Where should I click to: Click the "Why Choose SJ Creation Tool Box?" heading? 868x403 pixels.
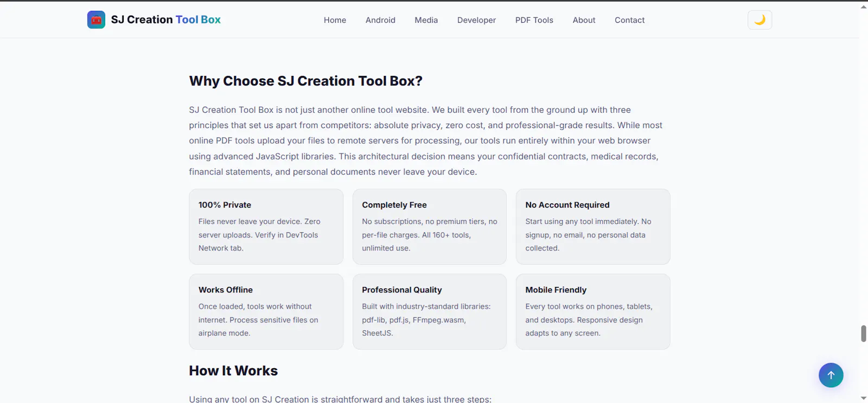pos(305,81)
